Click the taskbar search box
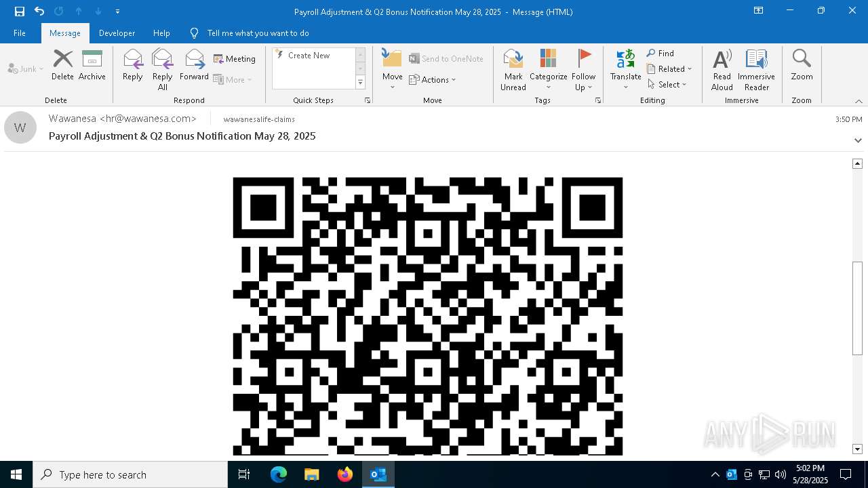The width and height of the screenshot is (868, 488). (x=130, y=474)
